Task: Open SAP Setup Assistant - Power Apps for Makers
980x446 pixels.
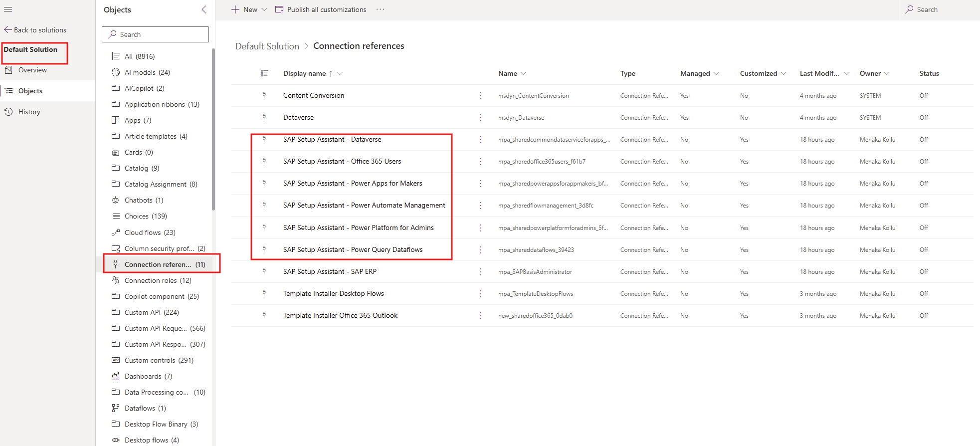Action: pos(353,183)
